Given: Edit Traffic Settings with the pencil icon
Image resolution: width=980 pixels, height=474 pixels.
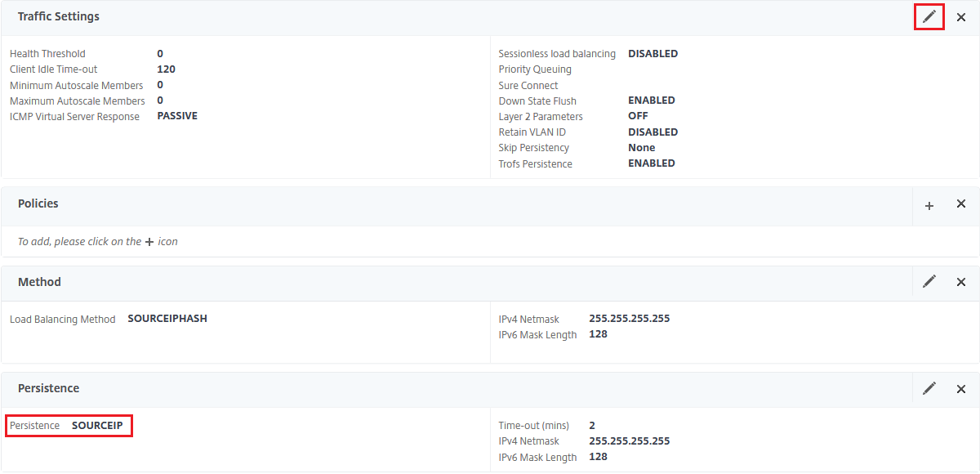Looking at the screenshot, I should (929, 16).
